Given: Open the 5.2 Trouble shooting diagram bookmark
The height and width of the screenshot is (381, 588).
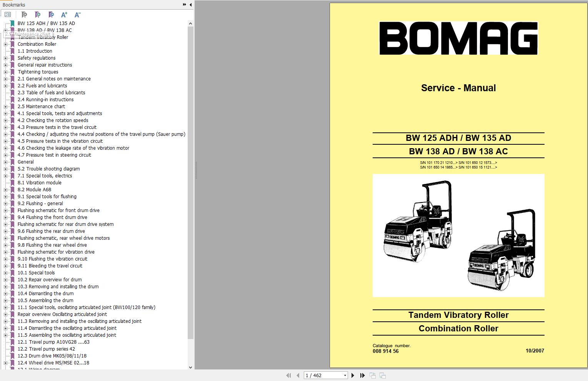Looking at the screenshot, I should 48,169.
